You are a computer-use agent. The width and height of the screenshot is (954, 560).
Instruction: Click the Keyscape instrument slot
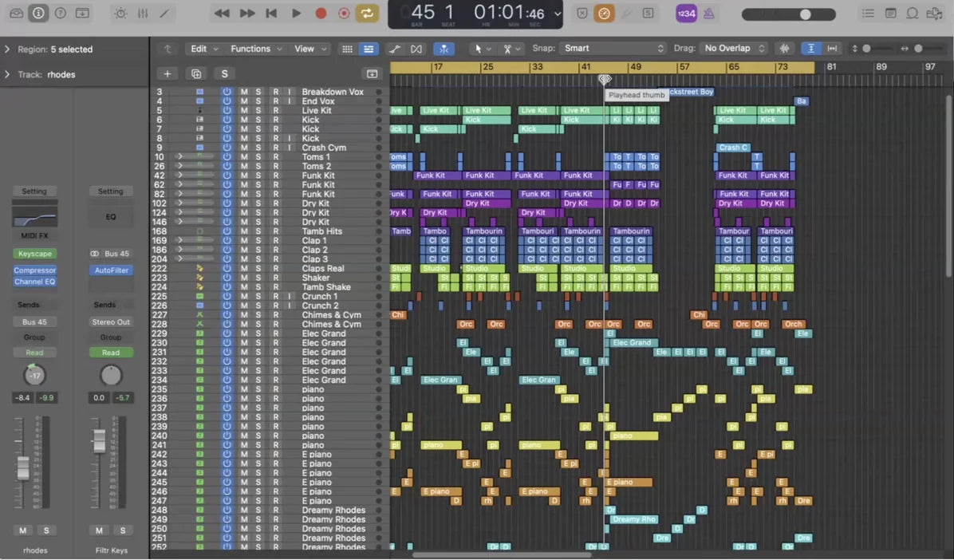coord(34,254)
